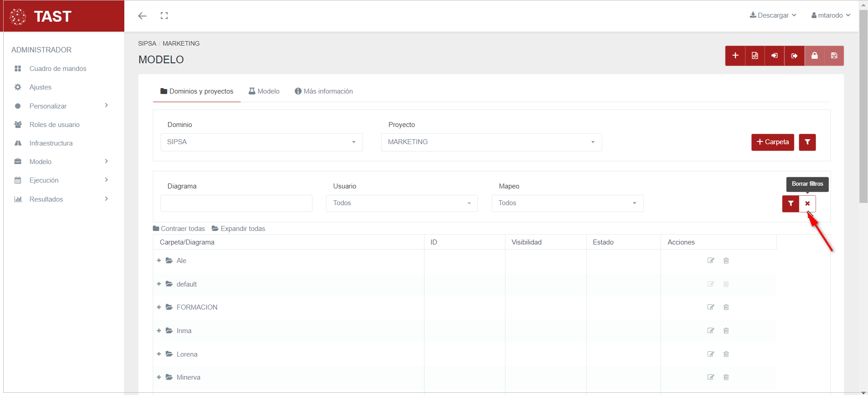
Task: Expand the Lorena folder row
Action: coord(159,354)
